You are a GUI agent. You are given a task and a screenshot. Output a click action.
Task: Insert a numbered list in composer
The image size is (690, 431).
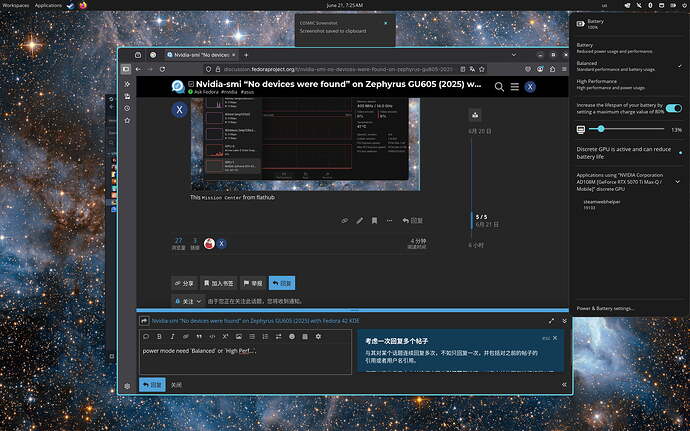(x=265, y=336)
